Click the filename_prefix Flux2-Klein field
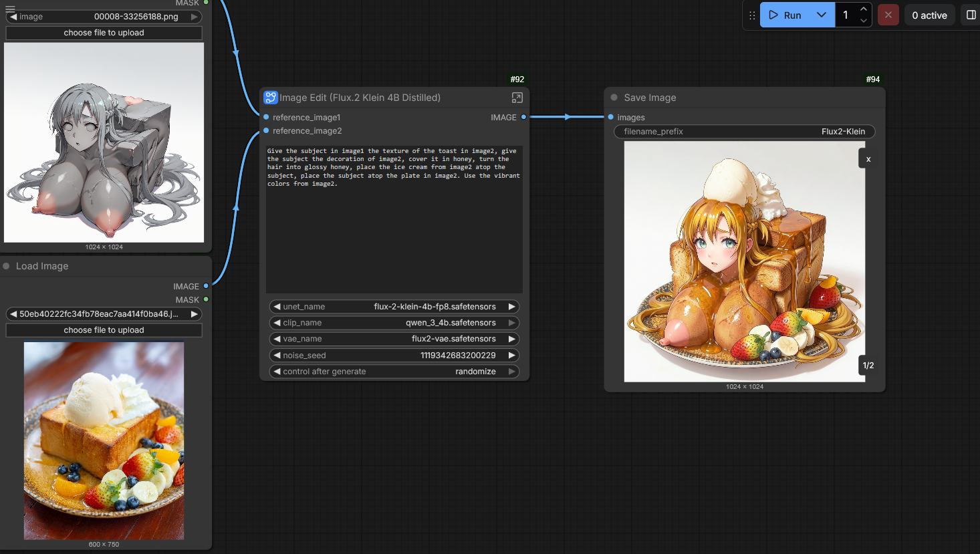The width and height of the screenshot is (980, 554). [744, 132]
